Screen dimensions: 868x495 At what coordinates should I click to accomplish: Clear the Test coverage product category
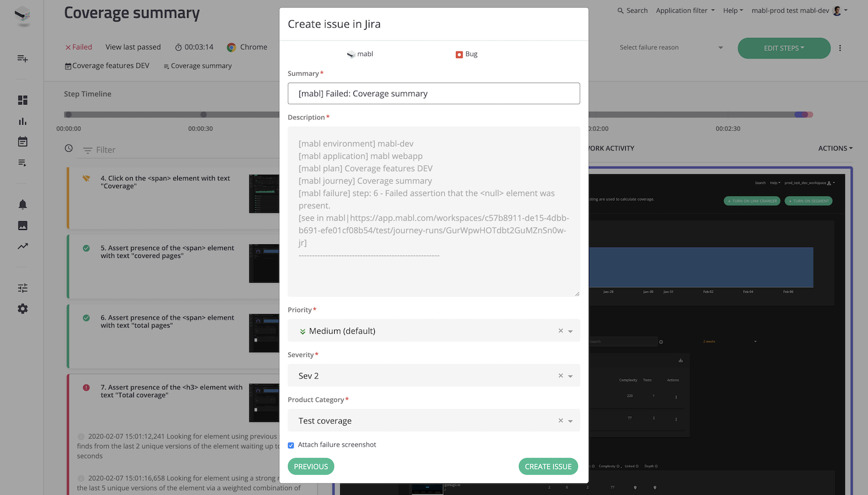click(561, 421)
